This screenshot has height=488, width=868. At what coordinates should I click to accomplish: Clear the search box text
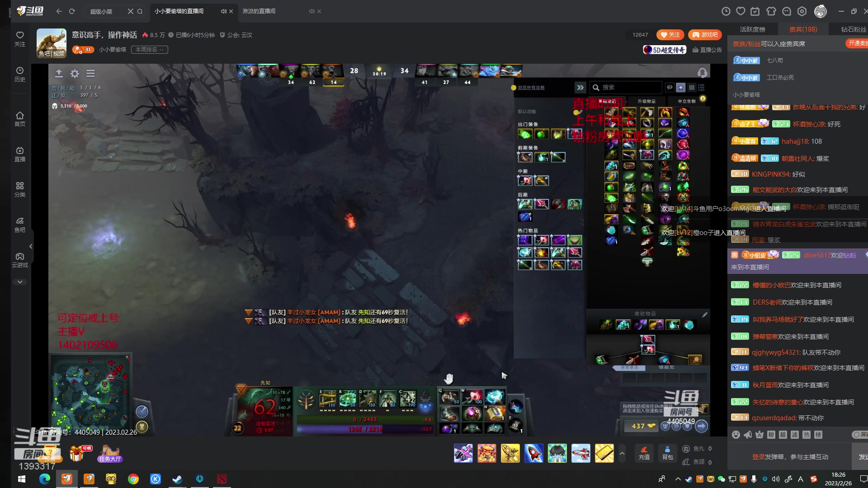[x=130, y=11]
